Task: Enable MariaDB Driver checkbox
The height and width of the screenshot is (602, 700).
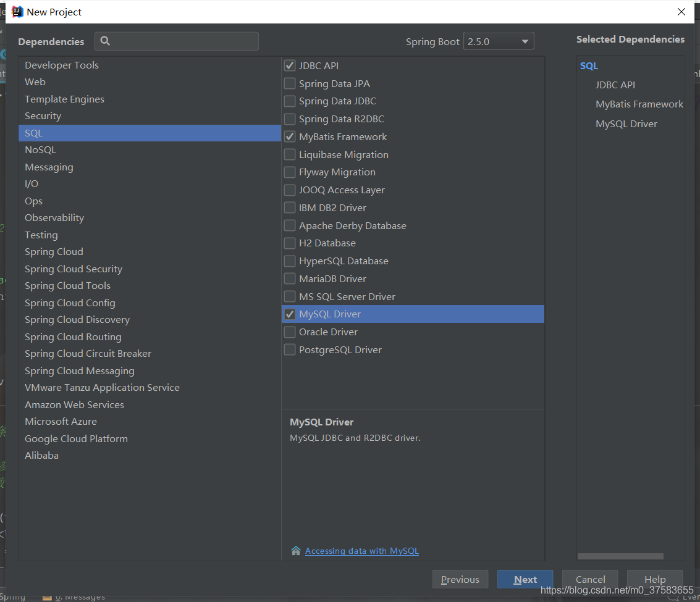Action: (290, 279)
